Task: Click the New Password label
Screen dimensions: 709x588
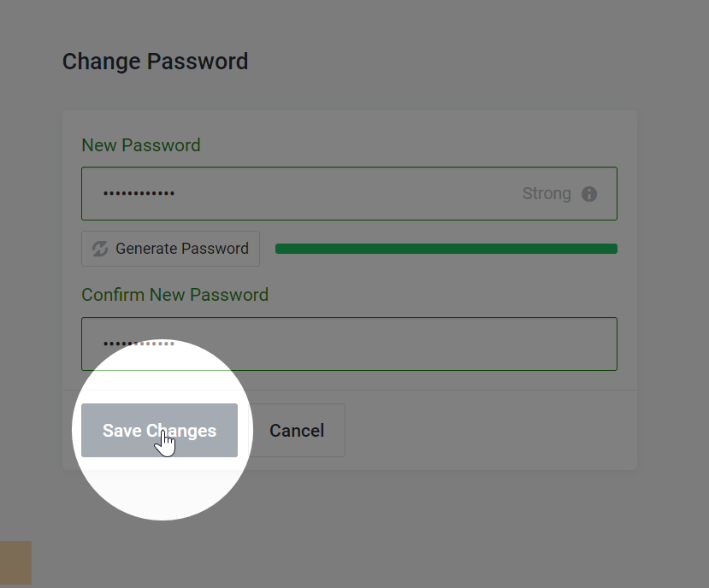Action: (140, 145)
